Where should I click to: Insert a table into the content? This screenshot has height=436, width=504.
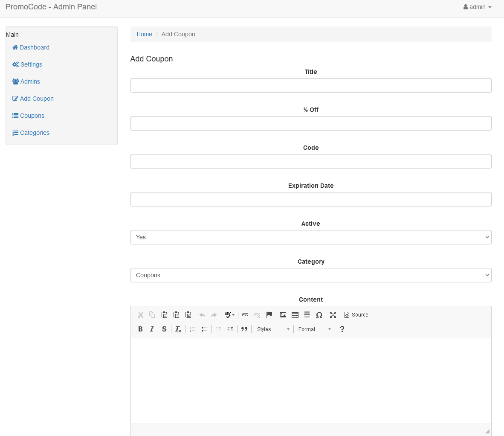click(x=295, y=315)
